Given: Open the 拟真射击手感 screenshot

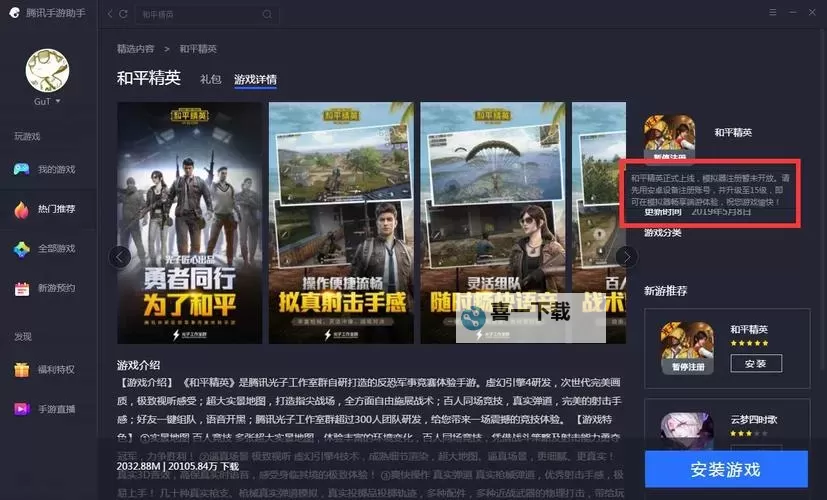Looking at the screenshot, I should 341,223.
